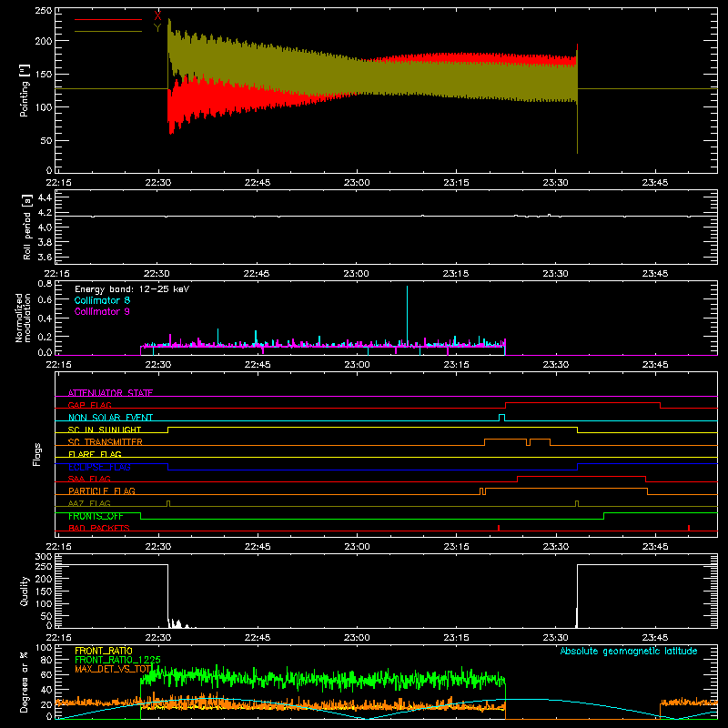Click the FRONTS_OFF flag label
The height and width of the screenshot is (728, 728).
point(96,516)
